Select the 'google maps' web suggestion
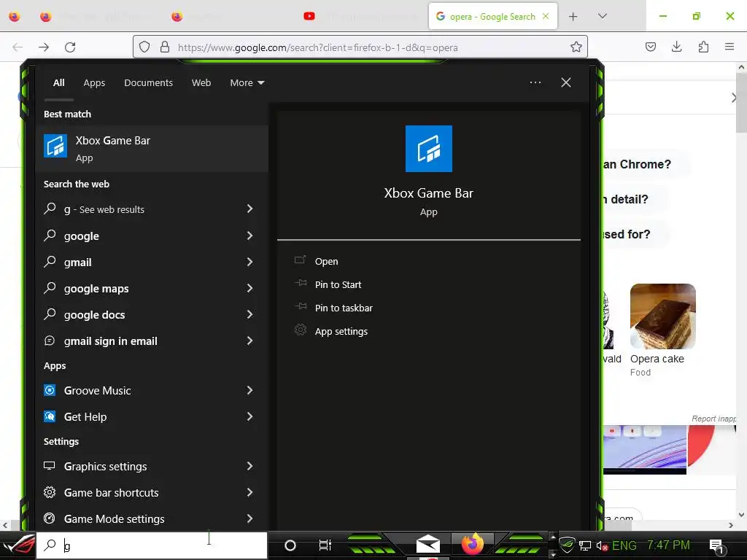This screenshot has width=747, height=560. coord(96,289)
